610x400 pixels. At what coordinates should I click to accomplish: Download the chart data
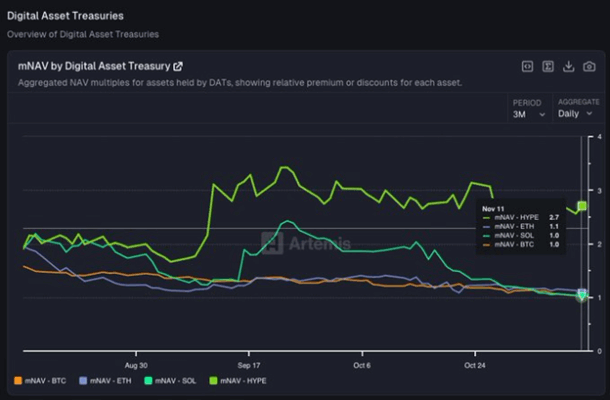pos(569,66)
